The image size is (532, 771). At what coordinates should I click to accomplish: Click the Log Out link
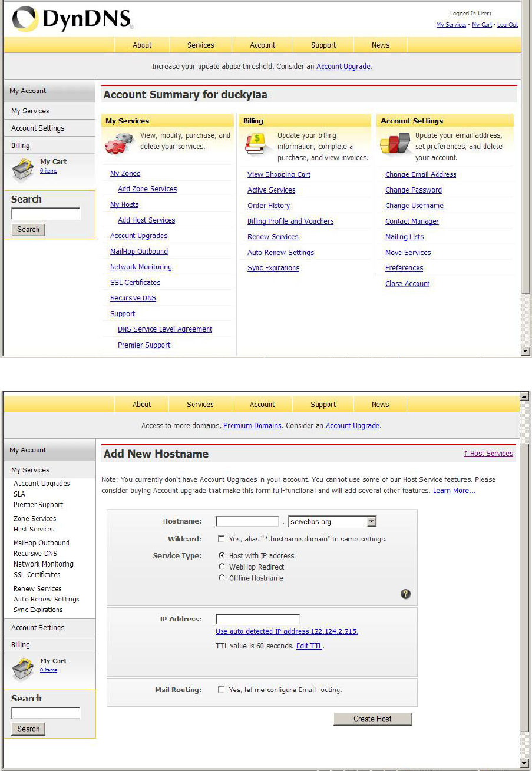pos(507,25)
